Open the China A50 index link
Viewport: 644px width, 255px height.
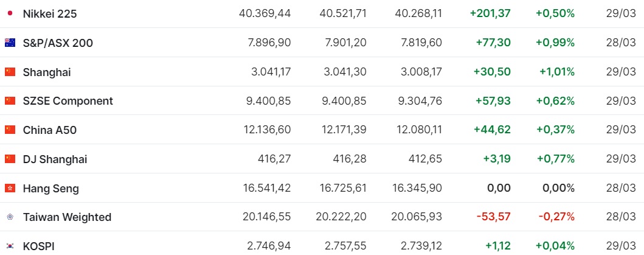50,130
